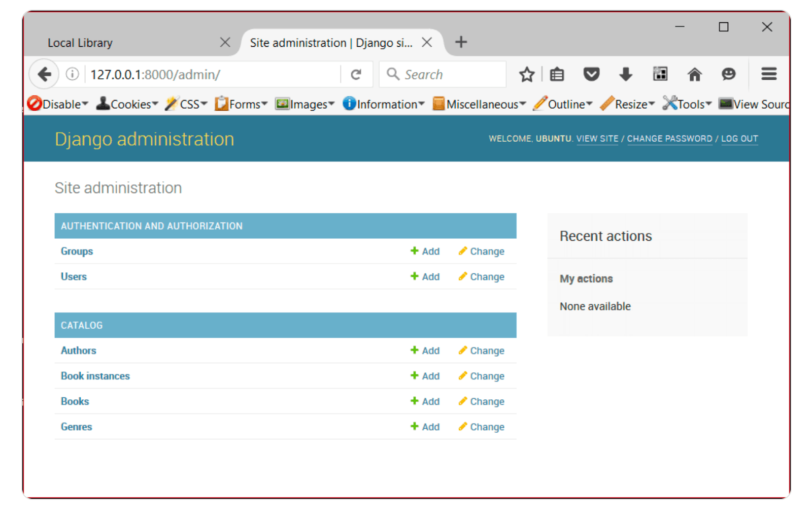812x510 pixels.
Task: Click the LOG OUT link
Action: click(739, 138)
